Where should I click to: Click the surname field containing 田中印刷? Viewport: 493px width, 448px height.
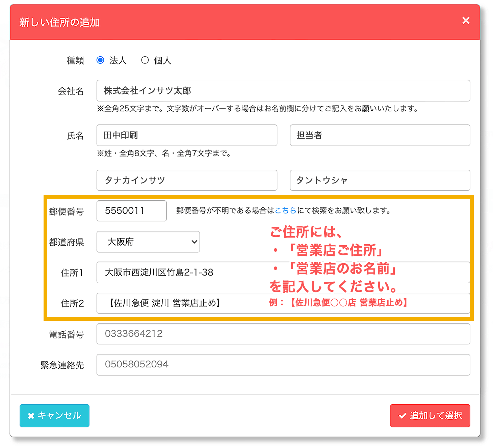coord(186,135)
